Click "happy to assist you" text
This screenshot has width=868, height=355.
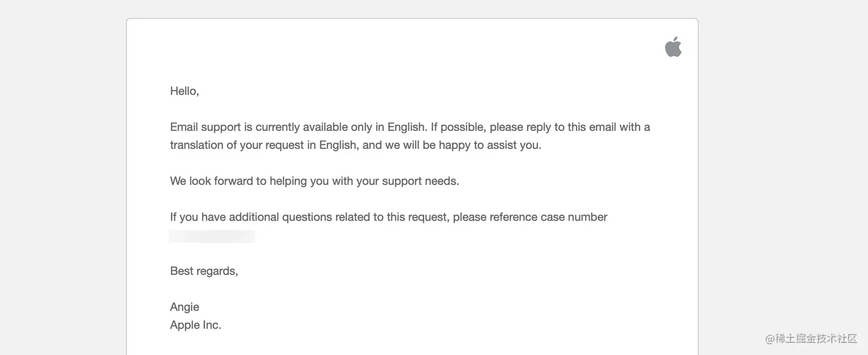tap(489, 145)
